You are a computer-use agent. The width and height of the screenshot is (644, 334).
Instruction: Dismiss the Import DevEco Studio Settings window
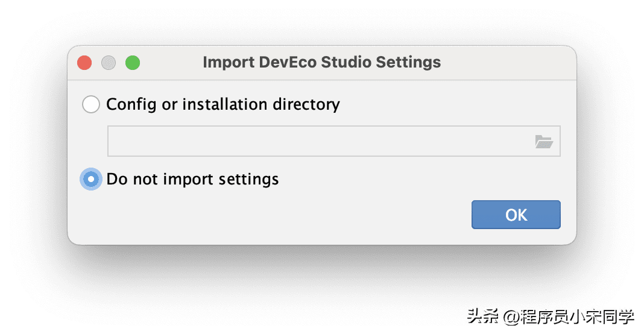pyautogui.click(x=84, y=63)
